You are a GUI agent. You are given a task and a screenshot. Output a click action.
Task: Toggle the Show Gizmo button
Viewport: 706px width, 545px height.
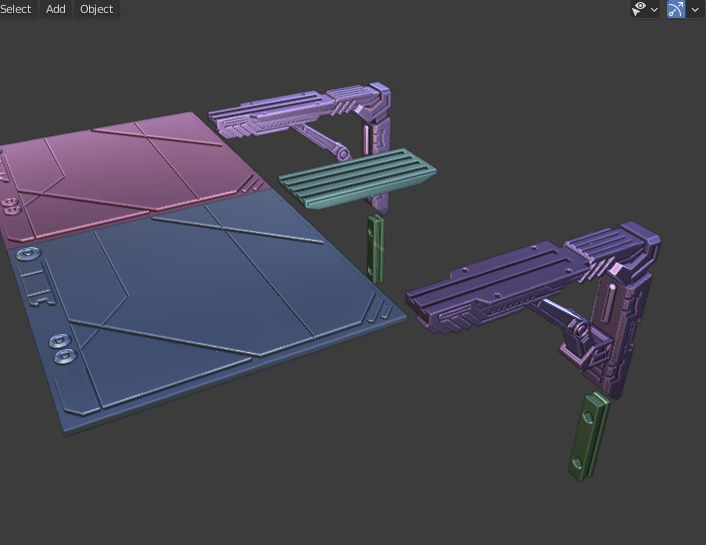(675, 9)
